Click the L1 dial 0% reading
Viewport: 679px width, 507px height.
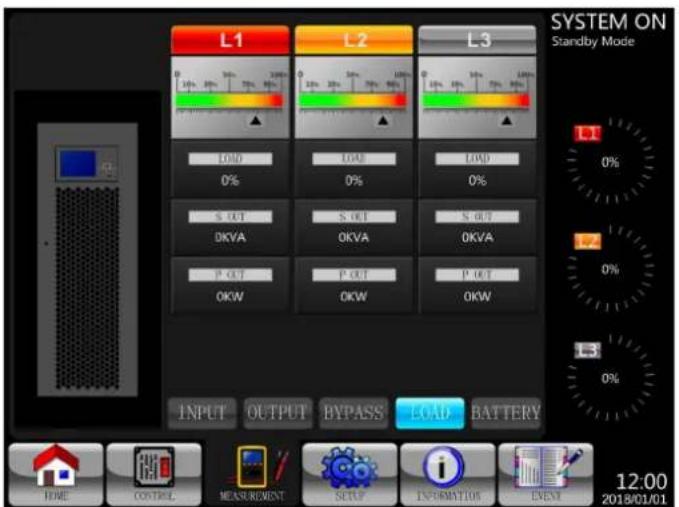coord(610,162)
